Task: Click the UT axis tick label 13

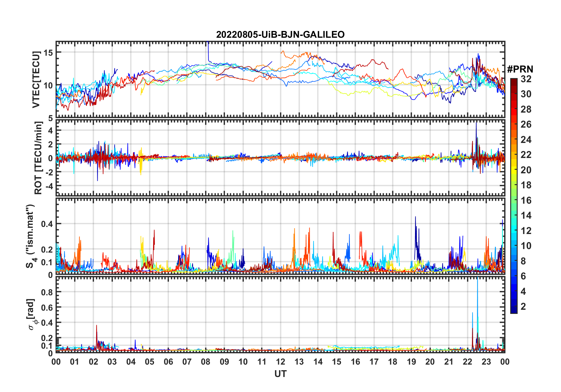Action: (299, 362)
